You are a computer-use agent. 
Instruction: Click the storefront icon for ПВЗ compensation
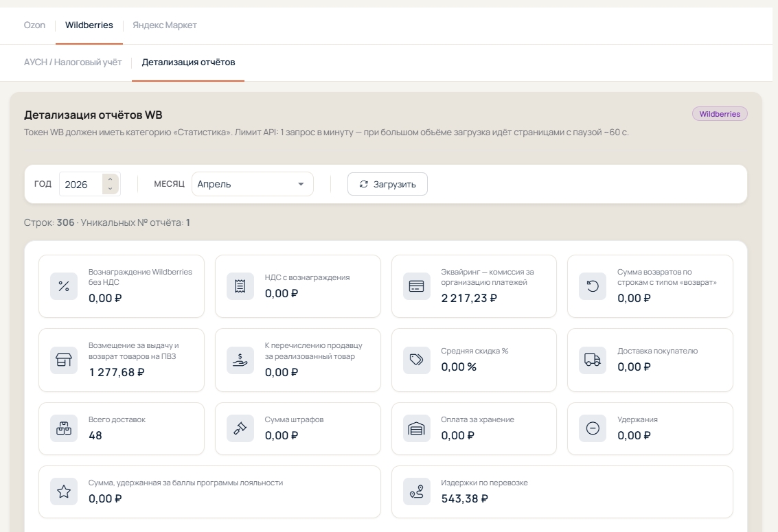64,360
